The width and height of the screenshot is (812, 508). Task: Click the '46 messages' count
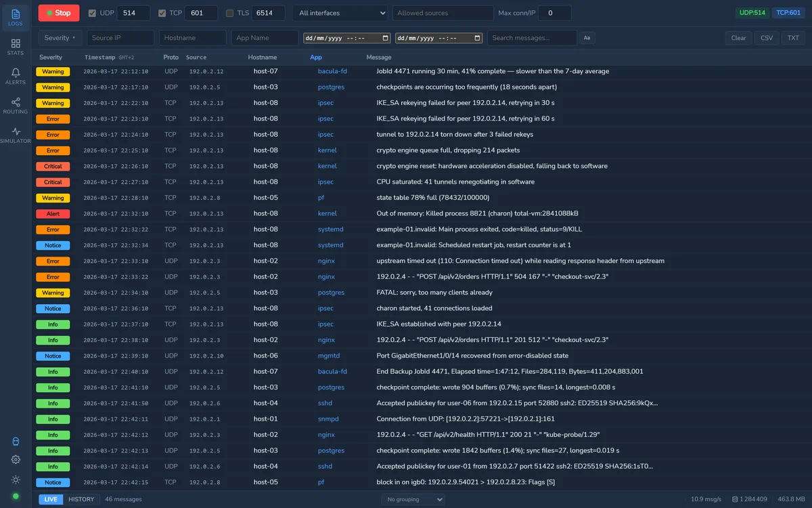click(x=123, y=499)
